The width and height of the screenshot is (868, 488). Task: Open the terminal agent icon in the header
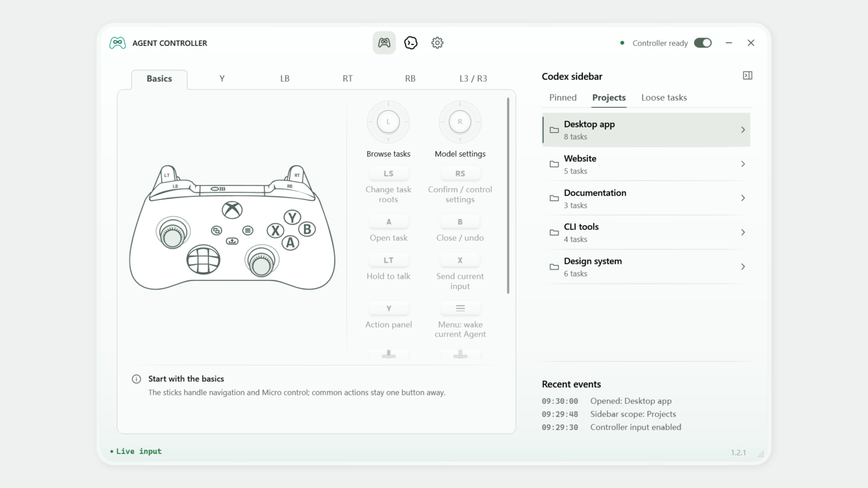tap(410, 43)
